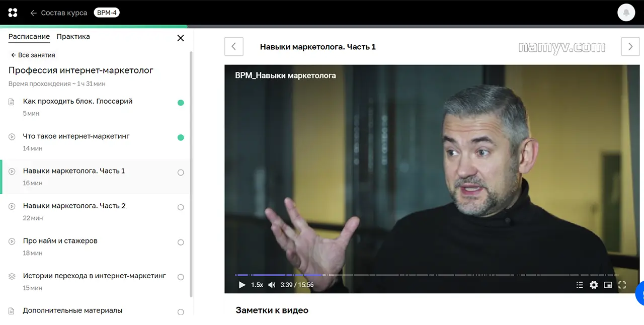Enable picture-in-picture mode
Image resolution: width=644 pixels, height=325 pixels.
point(608,285)
